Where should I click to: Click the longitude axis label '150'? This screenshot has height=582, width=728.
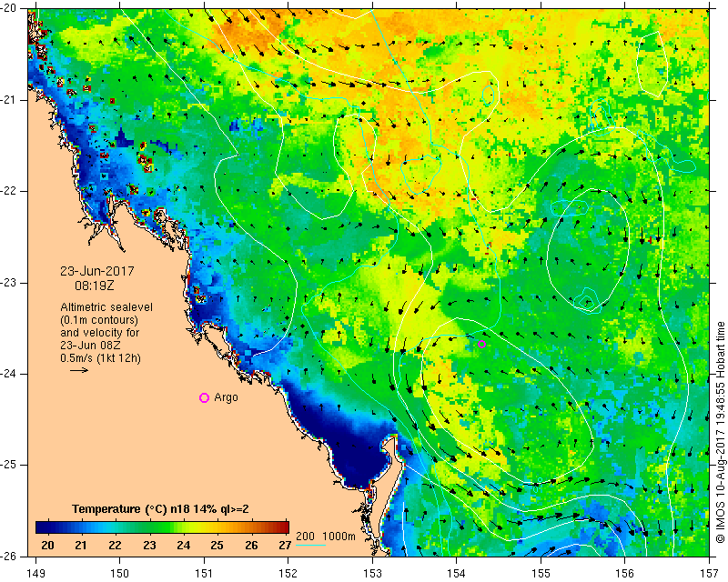(x=120, y=574)
